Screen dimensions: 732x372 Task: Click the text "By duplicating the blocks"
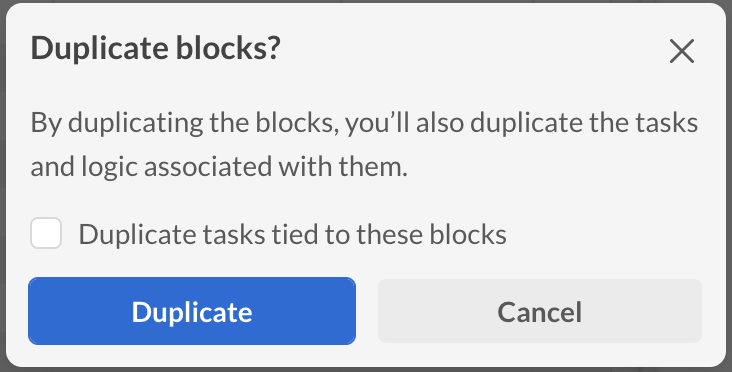[184, 123]
